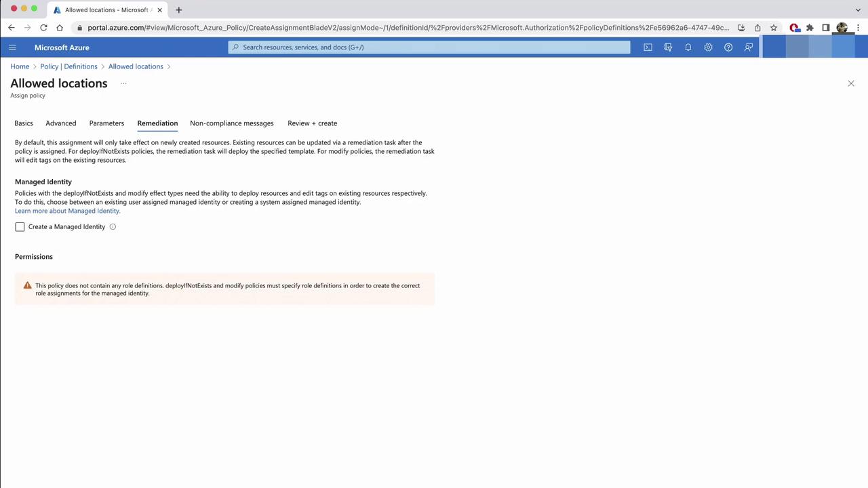Share this page from the address bar
This screenshot has height=488, width=868.
coord(757,28)
